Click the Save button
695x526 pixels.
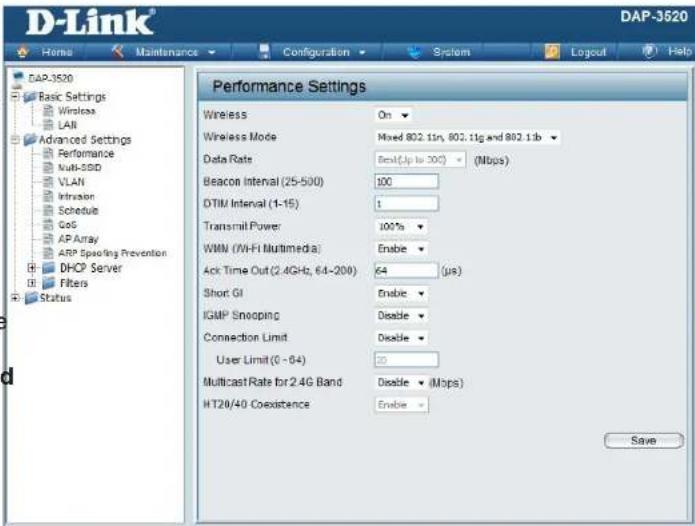coord(644,440)
